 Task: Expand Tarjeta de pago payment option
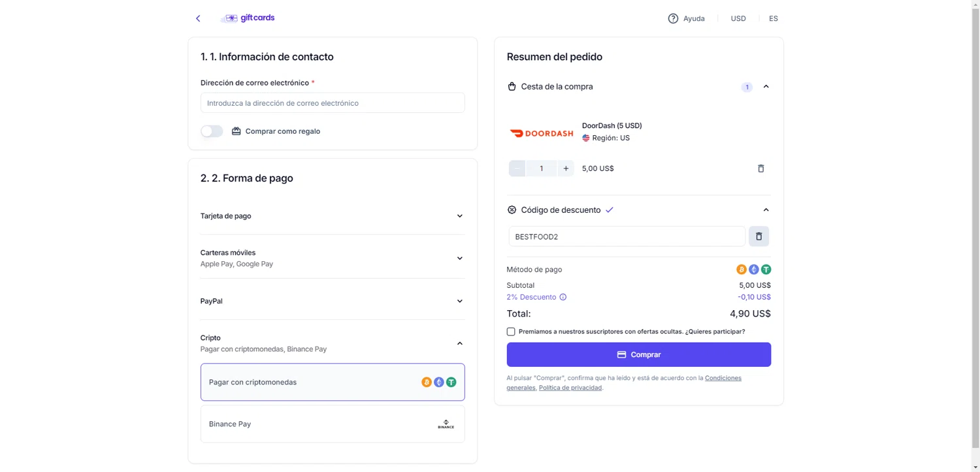coord(333,216)
